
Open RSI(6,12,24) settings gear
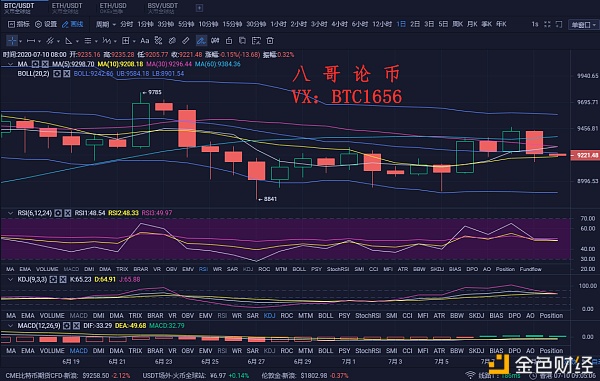click(58, 213)
